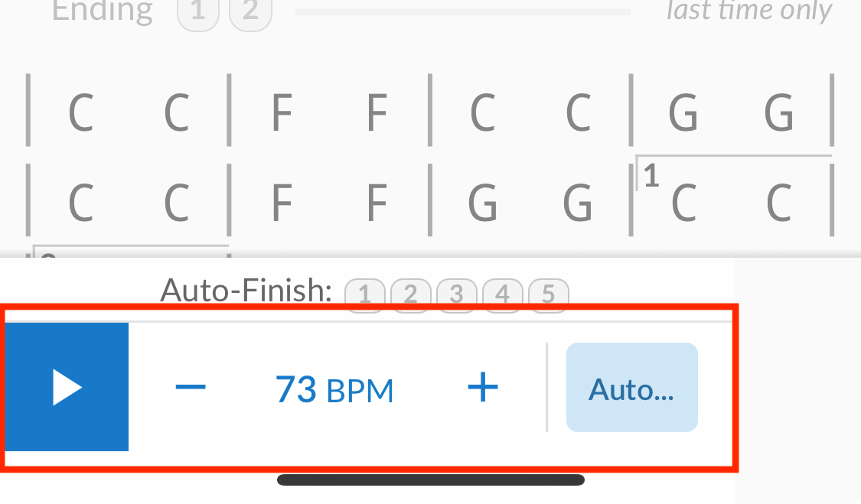Select the F F measure in first row

coord(329,112)
